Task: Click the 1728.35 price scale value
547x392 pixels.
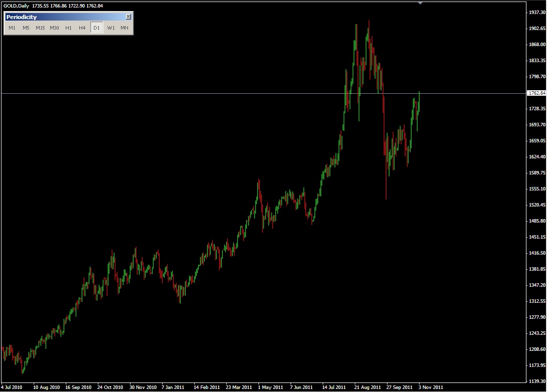Action: 537,108
